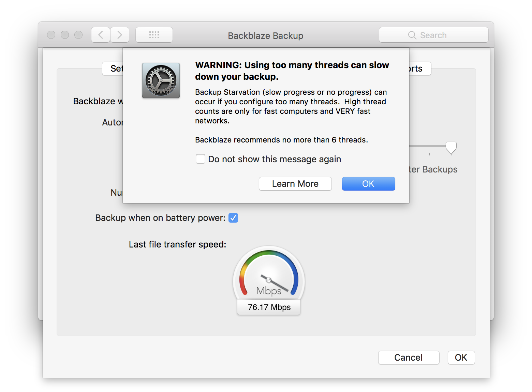
Task: Click the Last file transfer speed label
Action: tap(178, 244)
